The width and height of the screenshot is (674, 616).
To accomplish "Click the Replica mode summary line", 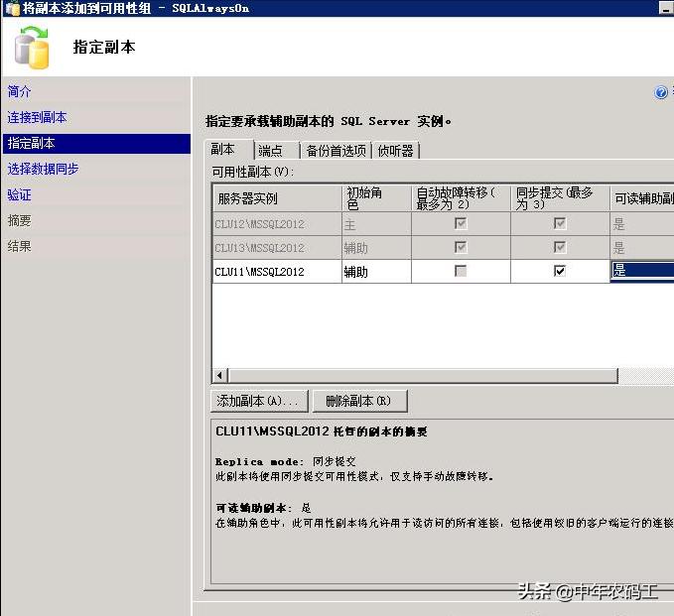I will (x=286, y=462).
